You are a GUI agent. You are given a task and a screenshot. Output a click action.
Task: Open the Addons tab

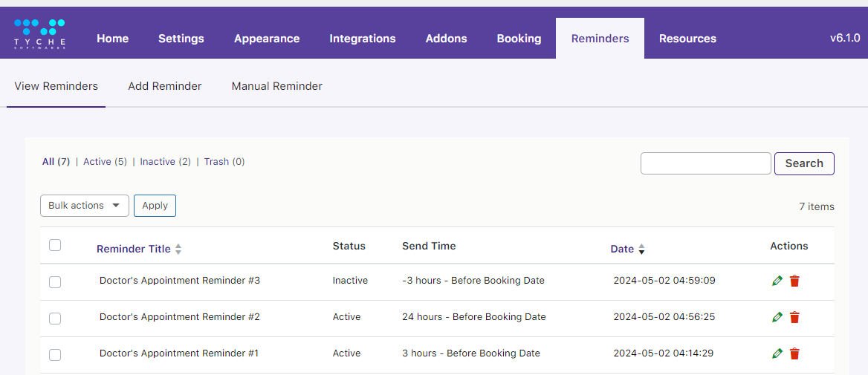[x=446, y=39]
